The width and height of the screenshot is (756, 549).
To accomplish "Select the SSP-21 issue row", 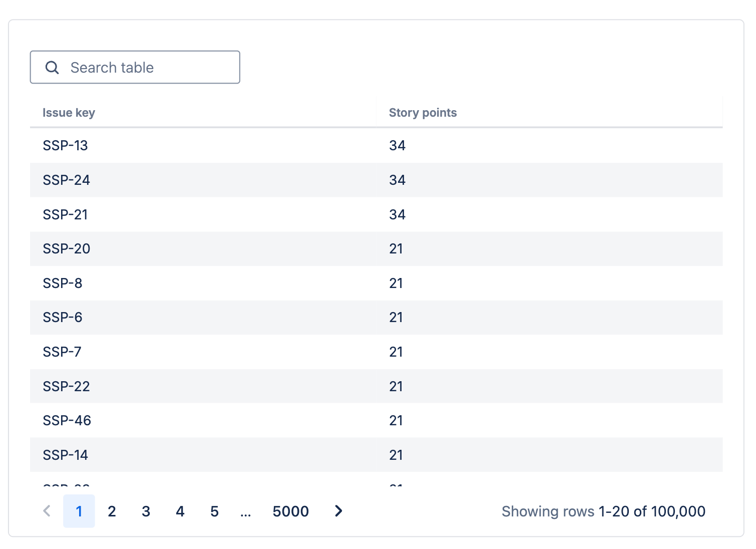I will (x=65, y=214).
